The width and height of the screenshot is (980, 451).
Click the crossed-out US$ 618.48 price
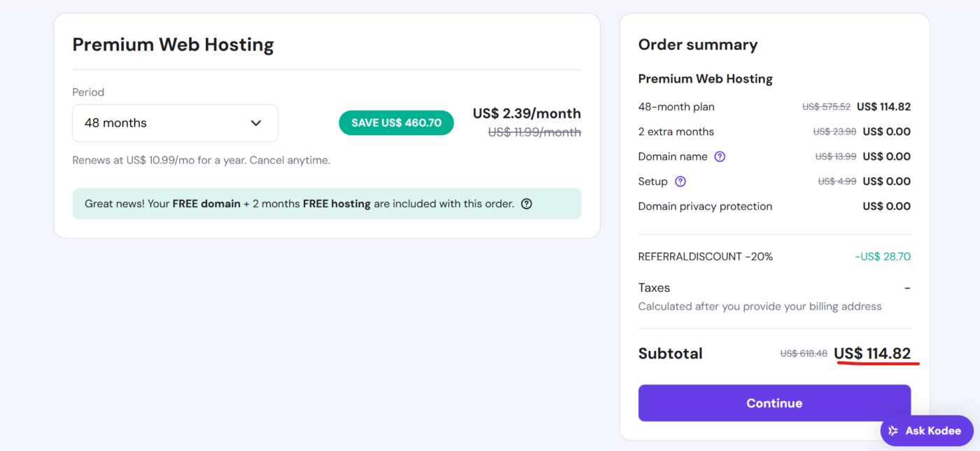point(804,354)
